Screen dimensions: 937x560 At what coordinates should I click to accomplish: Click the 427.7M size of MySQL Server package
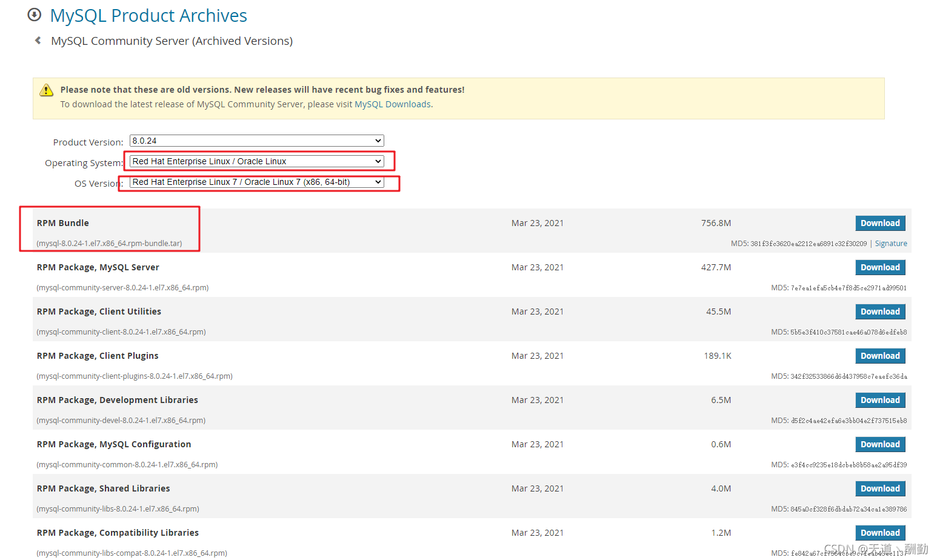click(716, 267)
